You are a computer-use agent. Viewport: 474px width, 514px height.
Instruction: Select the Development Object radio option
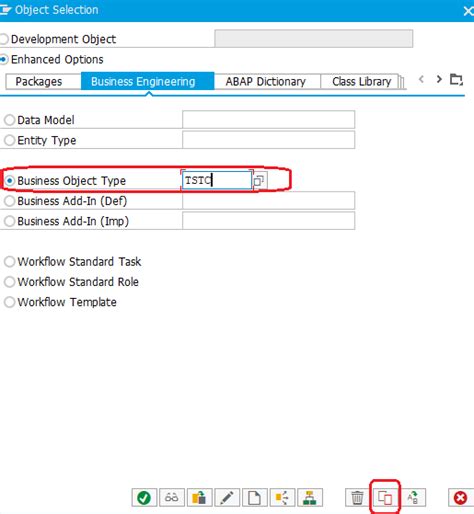tap(4, 39)
